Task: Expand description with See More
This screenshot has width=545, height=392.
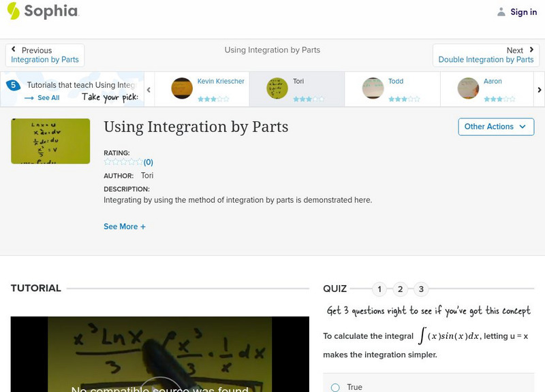Action: click(125, 226)
